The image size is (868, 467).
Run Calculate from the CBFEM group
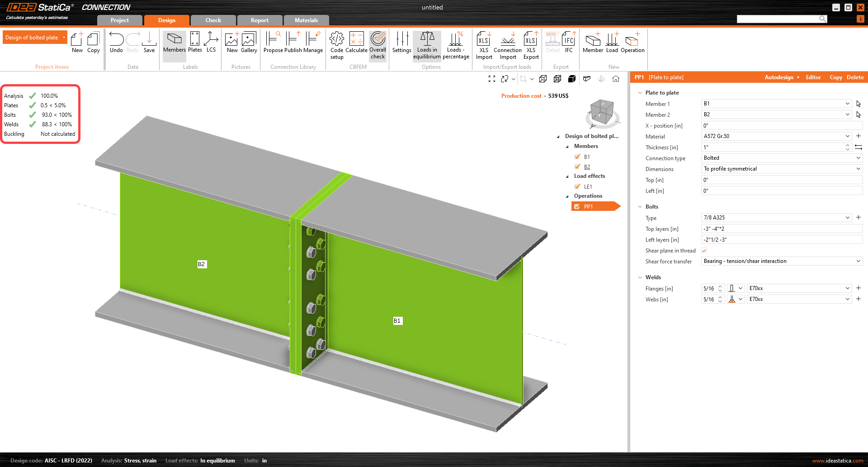357,44
